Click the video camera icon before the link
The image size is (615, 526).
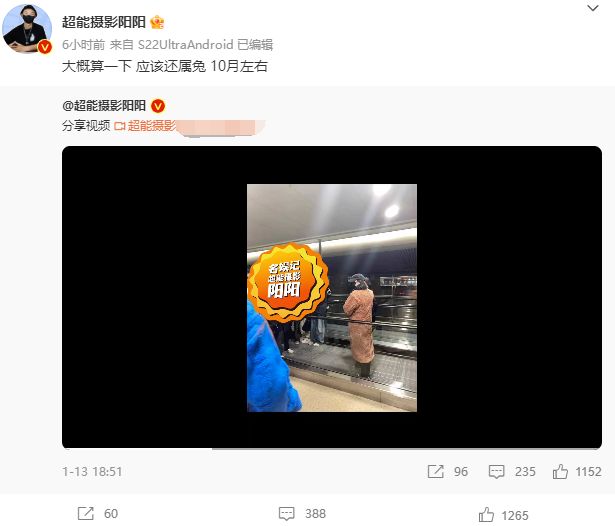(120, 126)
